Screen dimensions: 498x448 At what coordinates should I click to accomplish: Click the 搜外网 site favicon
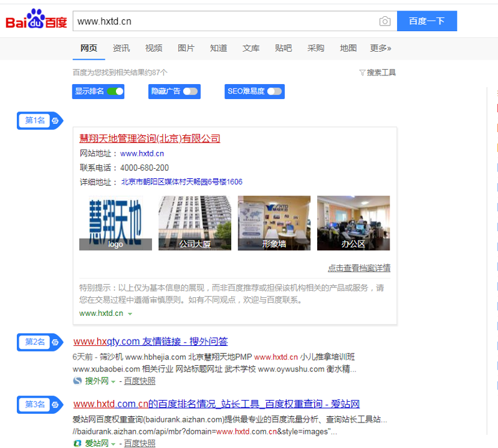click(x=77, y=380)
